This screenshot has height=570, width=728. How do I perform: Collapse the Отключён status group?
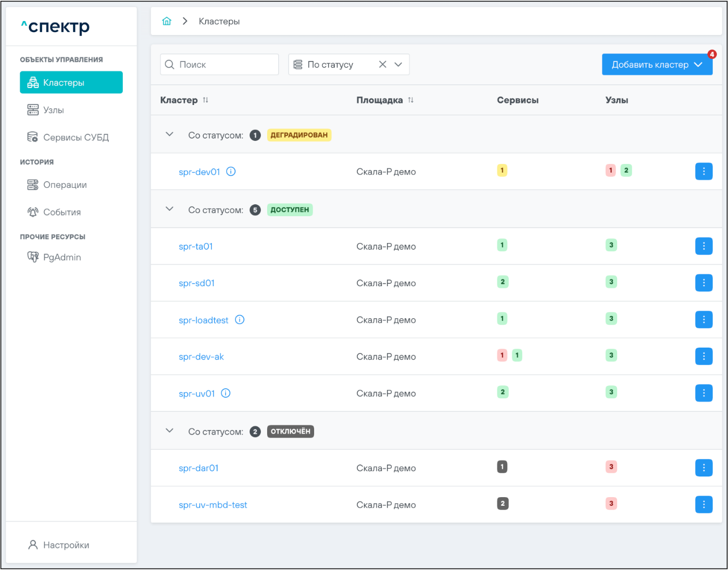click(x=169, y=431)
